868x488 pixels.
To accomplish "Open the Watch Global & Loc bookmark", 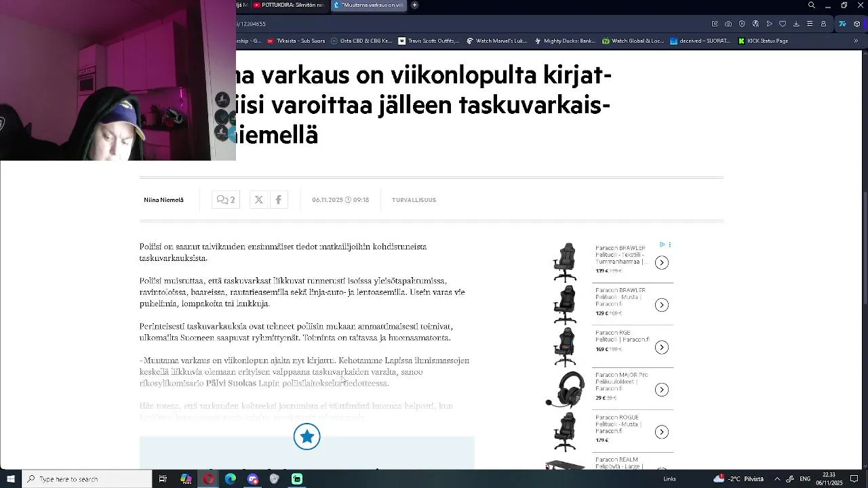I will (633, 41).
